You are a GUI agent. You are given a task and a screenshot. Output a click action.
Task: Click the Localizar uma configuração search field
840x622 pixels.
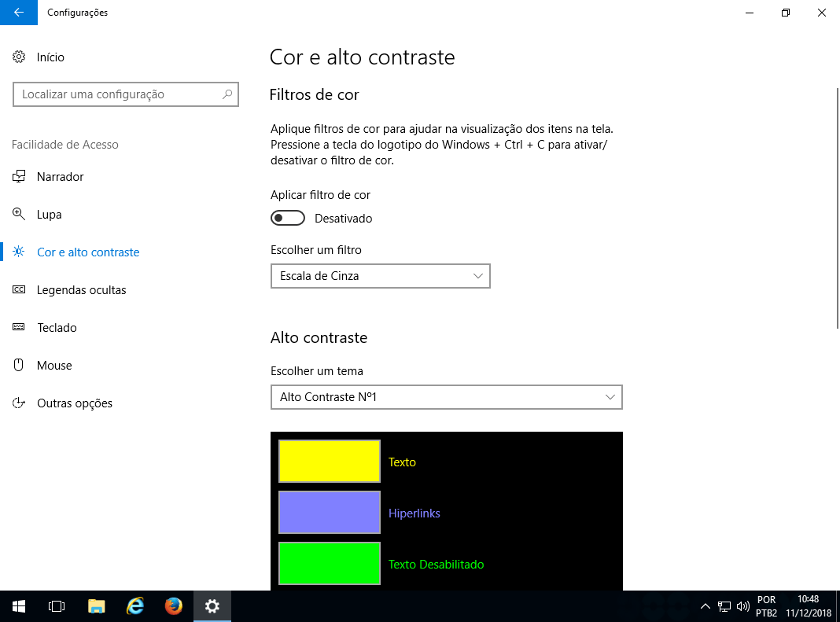(x=118, y=94)
